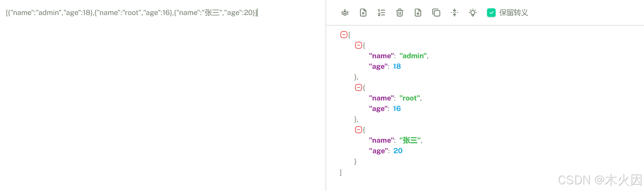Image resolution: width=644 pixels, height=191 pixels.
Task: Compress the JSON with collapse arrows icon
Action: coord(454,13)
